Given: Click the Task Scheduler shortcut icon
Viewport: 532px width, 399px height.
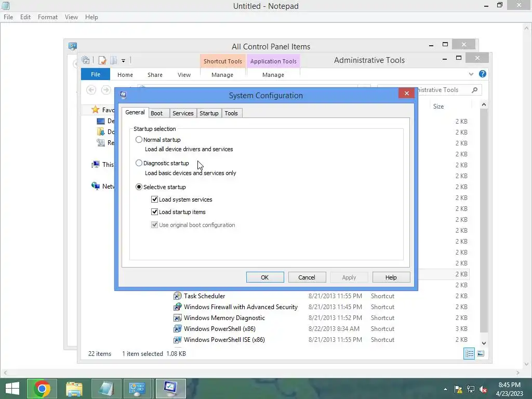Looking at the screenshot, I should 177,296.
